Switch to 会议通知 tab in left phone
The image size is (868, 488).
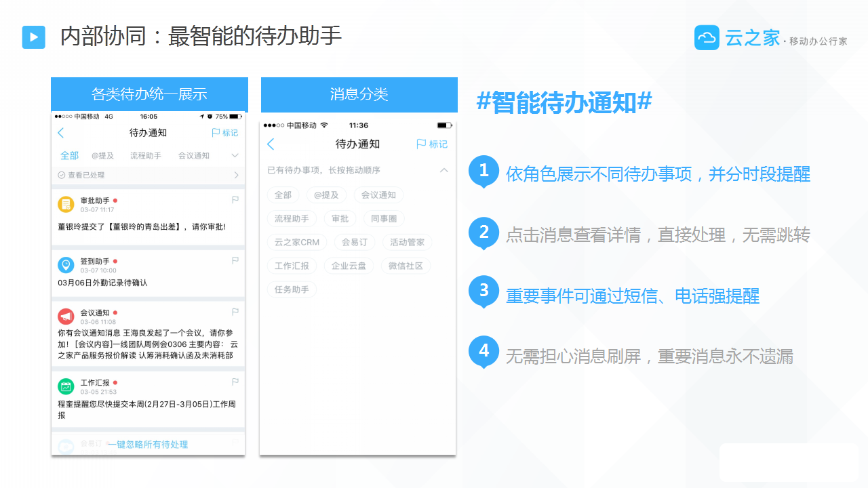click(194, 155)
